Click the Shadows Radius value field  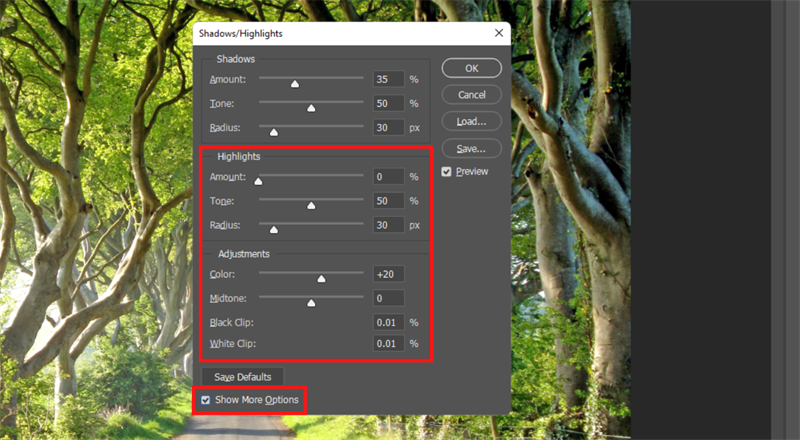(389, 128)
